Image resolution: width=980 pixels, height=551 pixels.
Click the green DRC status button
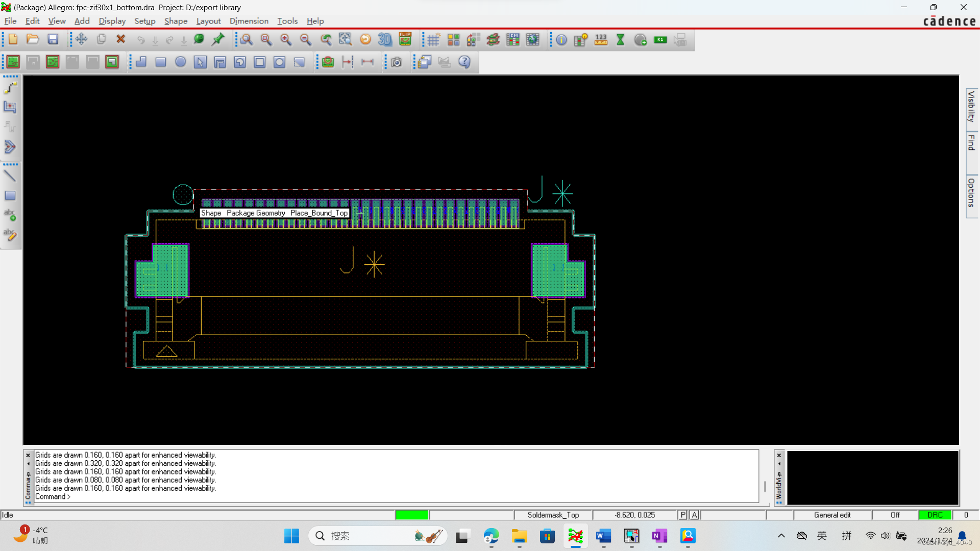[935, 515]
